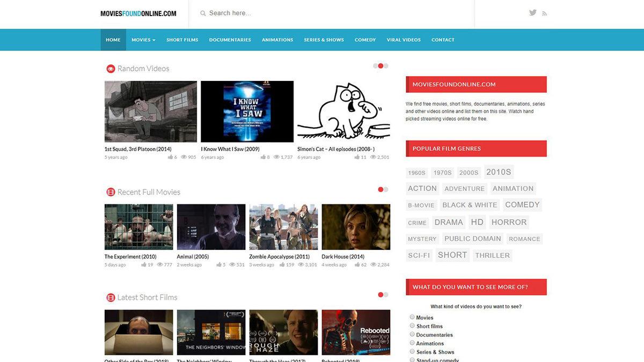Select the Movies radio button
This screenshot has height=362, width=644.
412,316
